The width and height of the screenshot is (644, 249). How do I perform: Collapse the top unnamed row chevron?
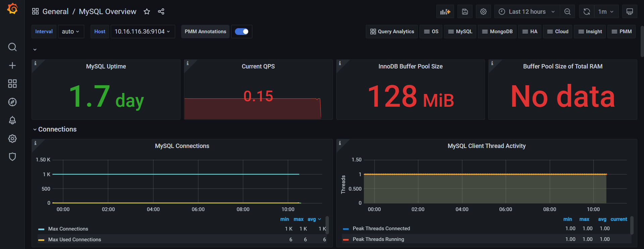pyautogui.click(x=35, y=50)
